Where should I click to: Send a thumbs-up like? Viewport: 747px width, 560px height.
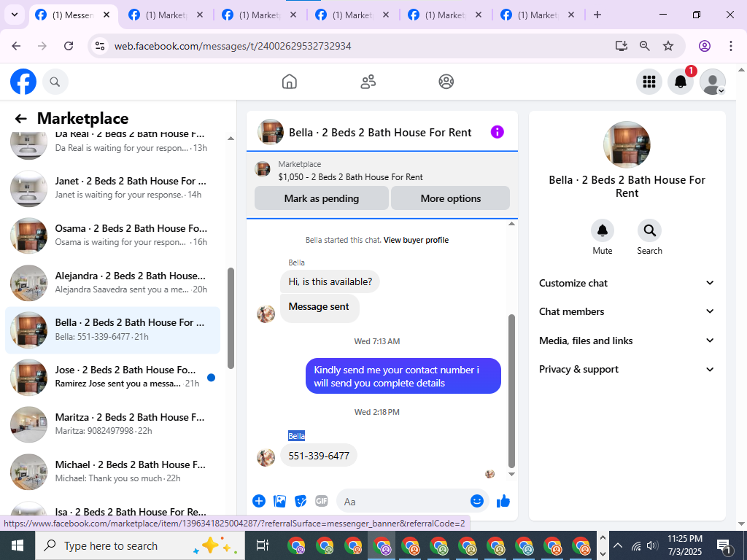pyautogui.click(x=503, y=501)
